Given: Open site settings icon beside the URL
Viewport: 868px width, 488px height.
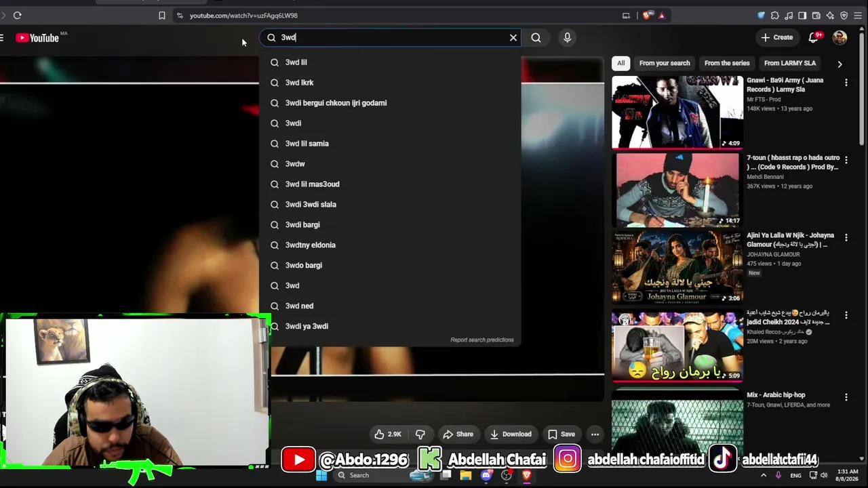Looking at the screenshot, I should [180, 16].
